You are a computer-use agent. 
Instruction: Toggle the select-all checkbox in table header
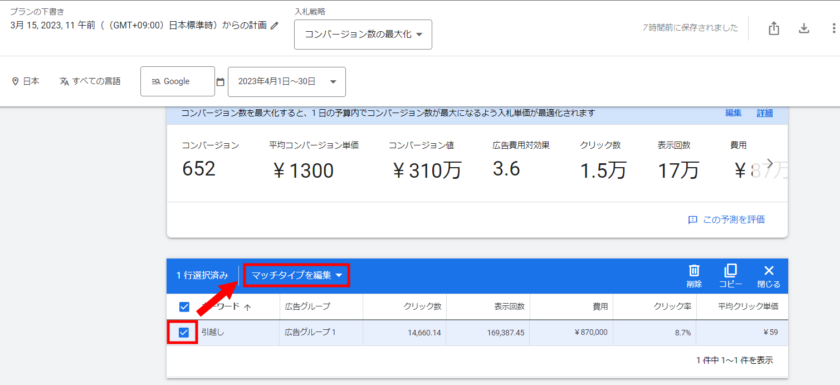(184, 307)
